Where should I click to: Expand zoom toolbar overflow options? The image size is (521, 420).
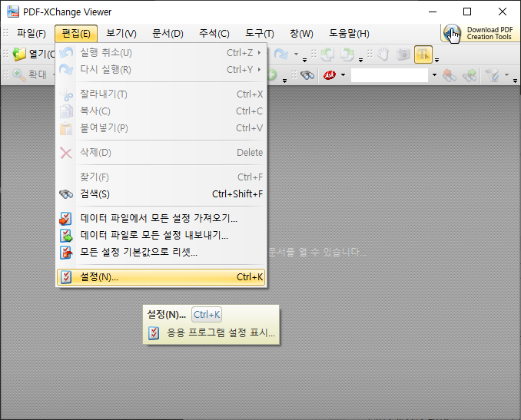point(285,81)
